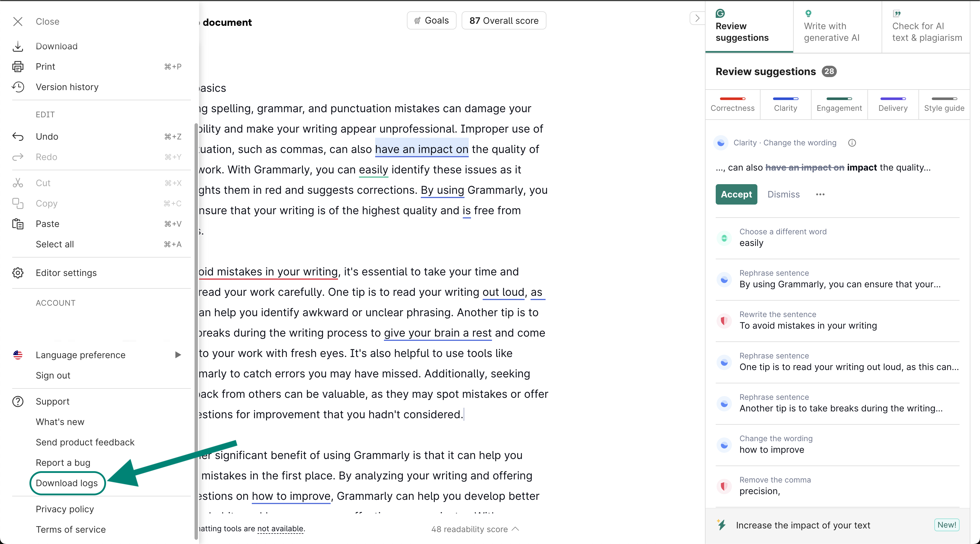Open the three-dot more options menu
Screen dimensions: 980x544
point(820,194)
